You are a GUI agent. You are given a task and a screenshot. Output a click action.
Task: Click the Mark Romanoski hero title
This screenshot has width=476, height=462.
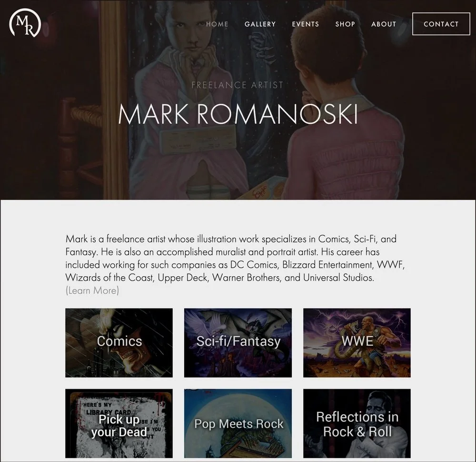[x=238, y=114]
